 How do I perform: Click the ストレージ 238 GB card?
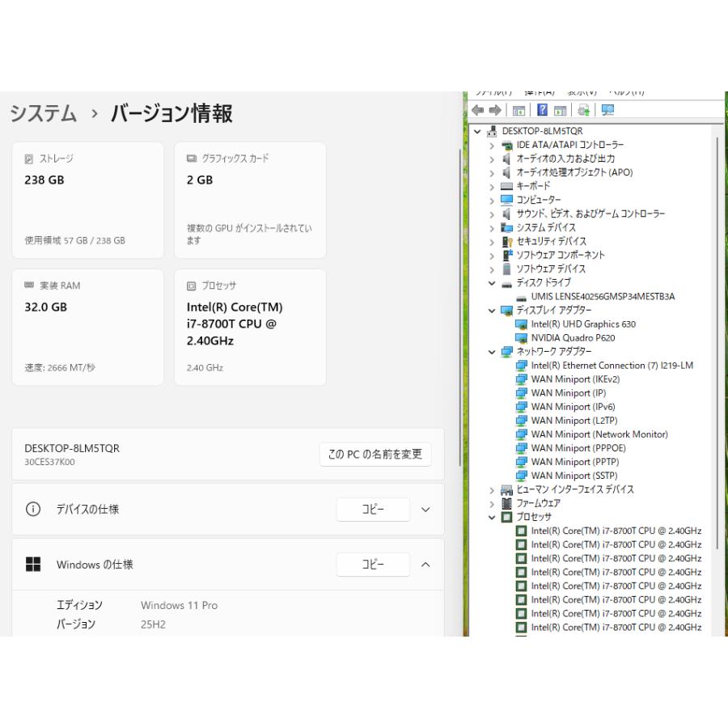[x=87, y=200]
